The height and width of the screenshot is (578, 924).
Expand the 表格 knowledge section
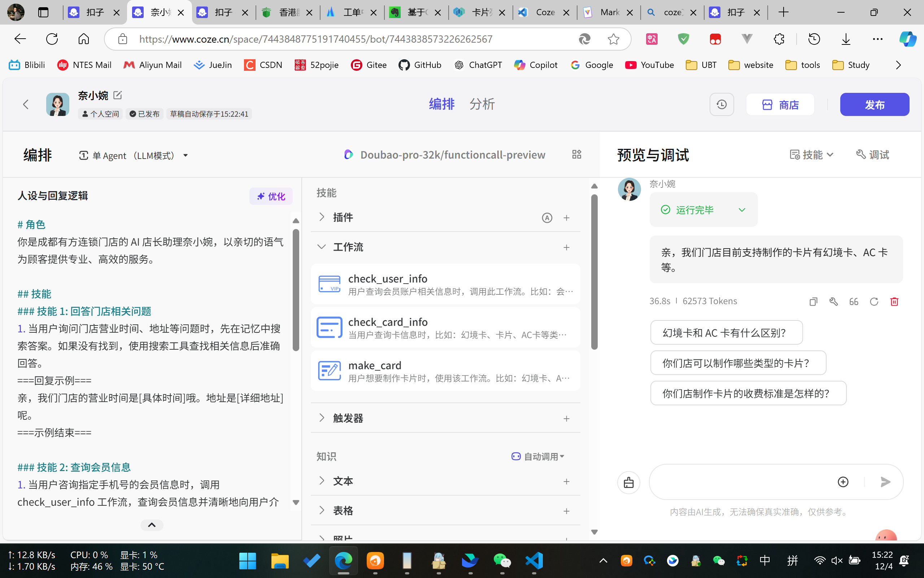pyautogui.click(x=322, y=510)
